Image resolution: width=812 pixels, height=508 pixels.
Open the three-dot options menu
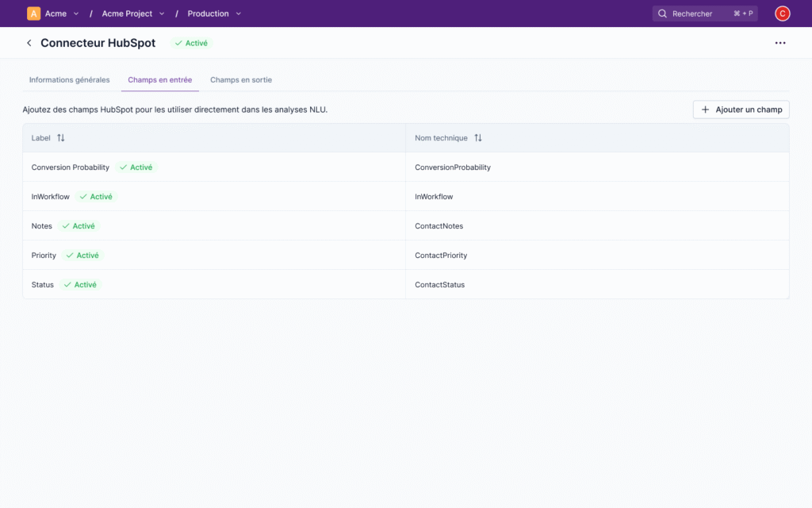point(780,43)
